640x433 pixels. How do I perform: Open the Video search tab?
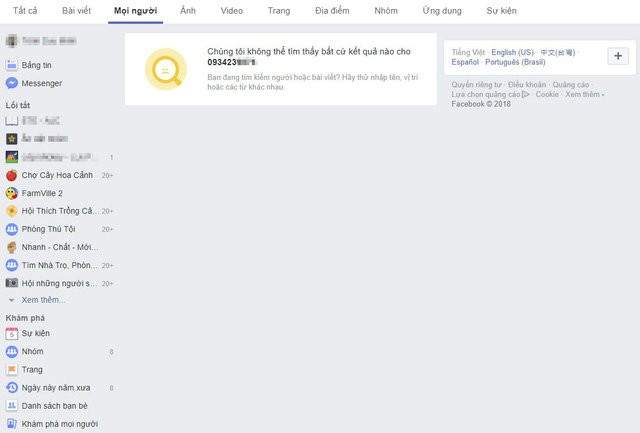coord(231,10)
